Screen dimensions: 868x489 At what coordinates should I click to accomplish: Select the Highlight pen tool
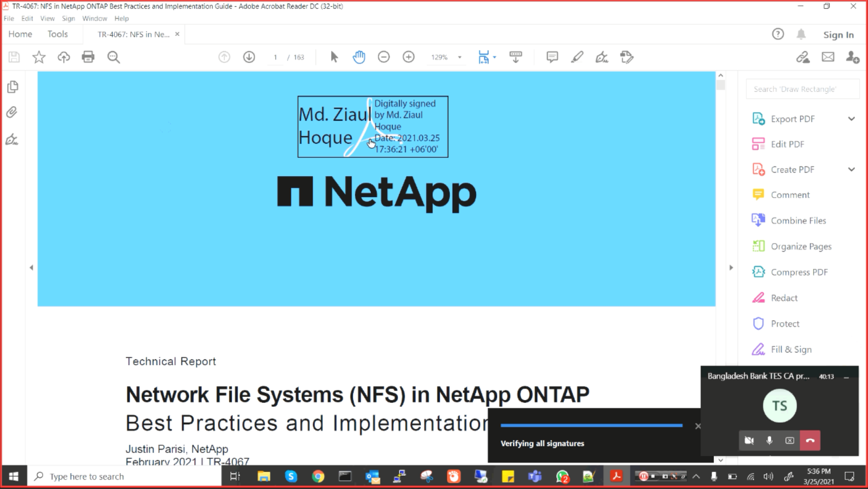point(577,57)
